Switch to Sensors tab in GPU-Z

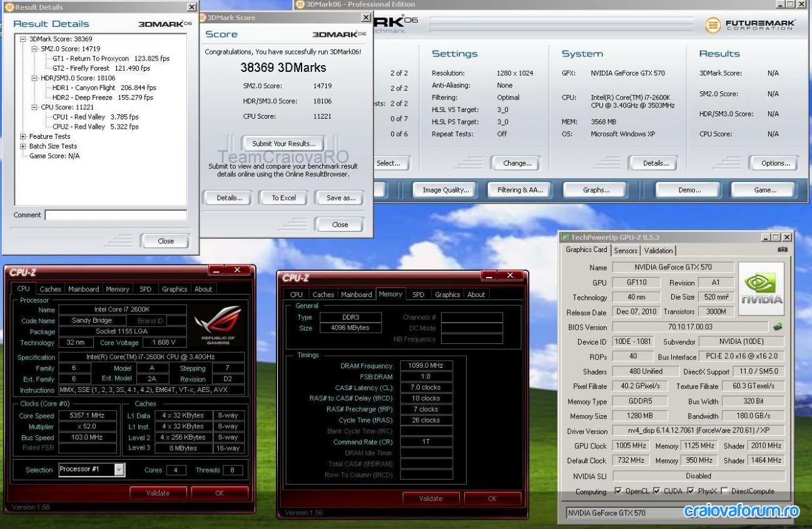point(626,251)
